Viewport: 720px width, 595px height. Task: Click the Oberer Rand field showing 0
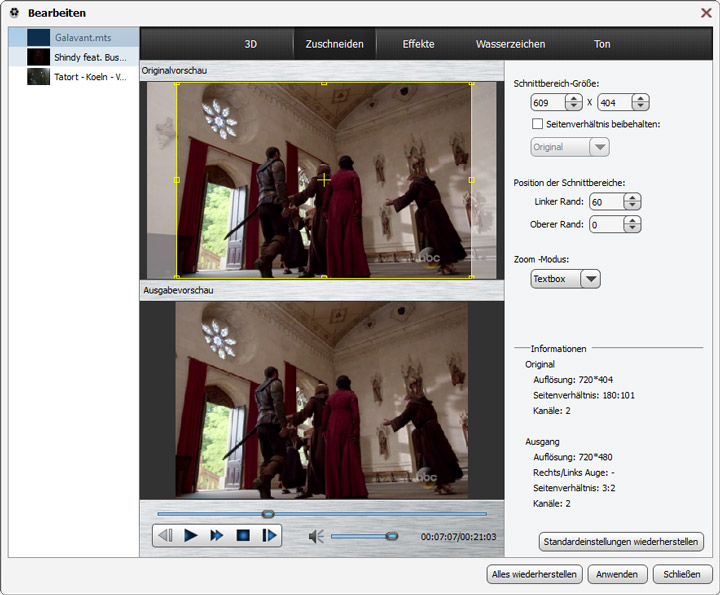pos(607,225)
